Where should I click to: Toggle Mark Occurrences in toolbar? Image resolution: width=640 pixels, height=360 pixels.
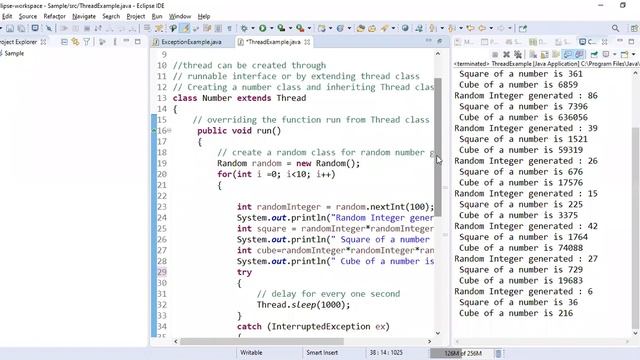click(x=185, y=28)
